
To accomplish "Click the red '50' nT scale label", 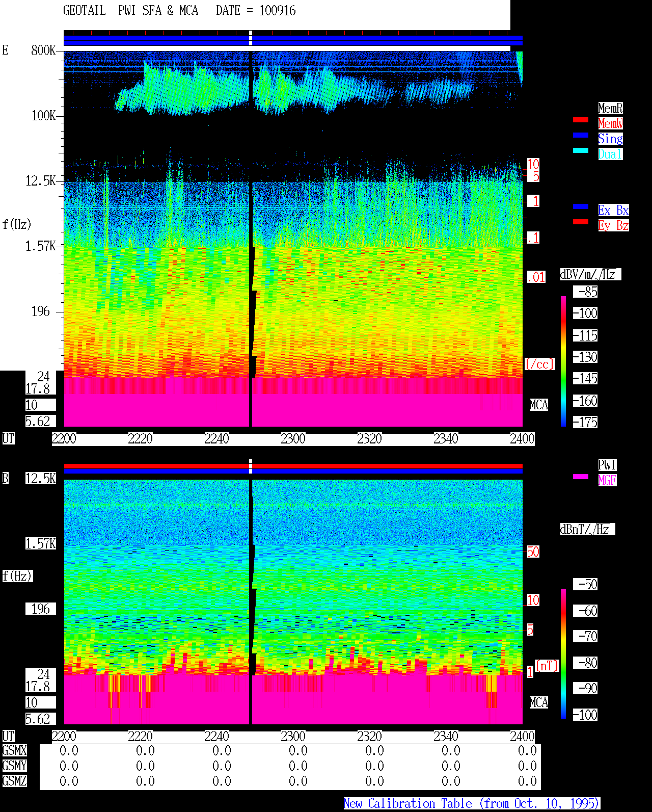I will 533,552.
